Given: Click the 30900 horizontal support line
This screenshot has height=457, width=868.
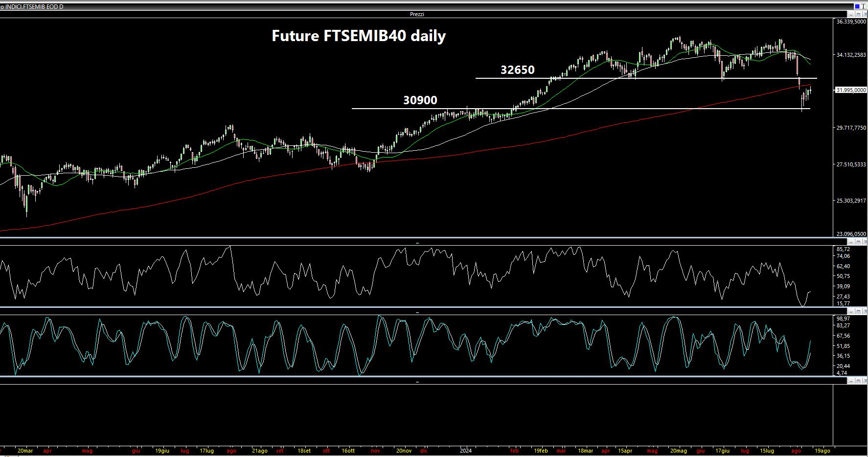Looking at the screenshot, I should coord(581,109).
